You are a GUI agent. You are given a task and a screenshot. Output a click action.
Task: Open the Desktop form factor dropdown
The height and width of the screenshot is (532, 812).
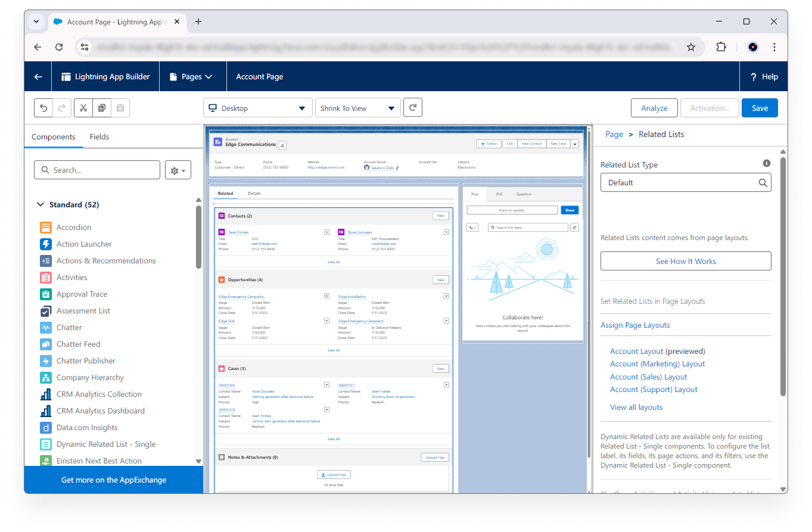[x=257, y=108]
